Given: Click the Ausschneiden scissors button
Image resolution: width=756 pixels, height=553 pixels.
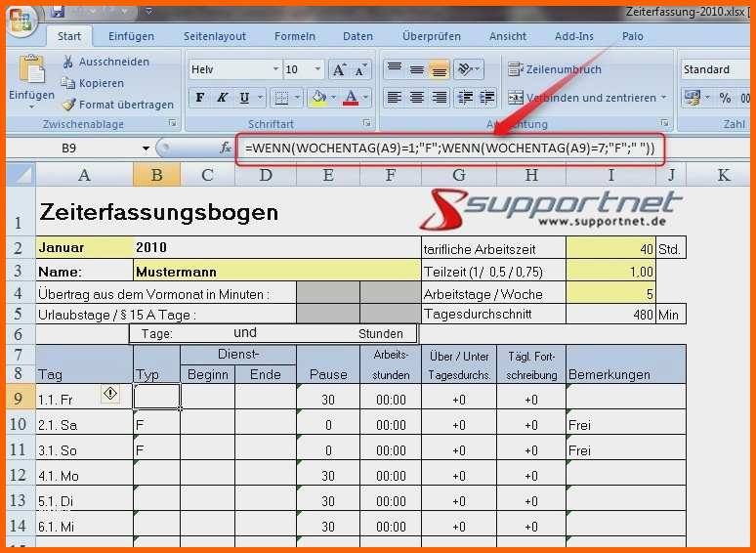Looking at the screenshot, I should pyautogui.click(x=105, y=62).
